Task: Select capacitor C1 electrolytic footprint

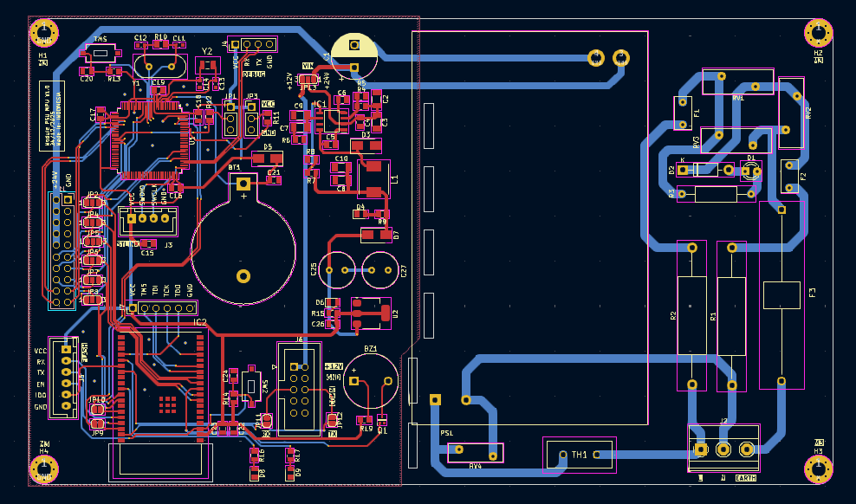Action: pyautogui.click(x=354, y=55)
